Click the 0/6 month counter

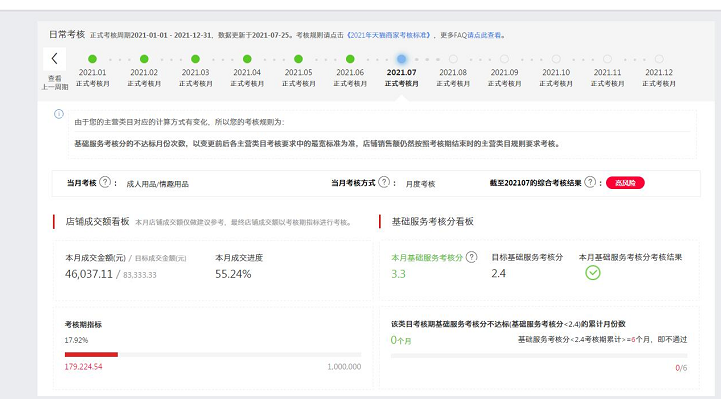(x=681, y=368)
